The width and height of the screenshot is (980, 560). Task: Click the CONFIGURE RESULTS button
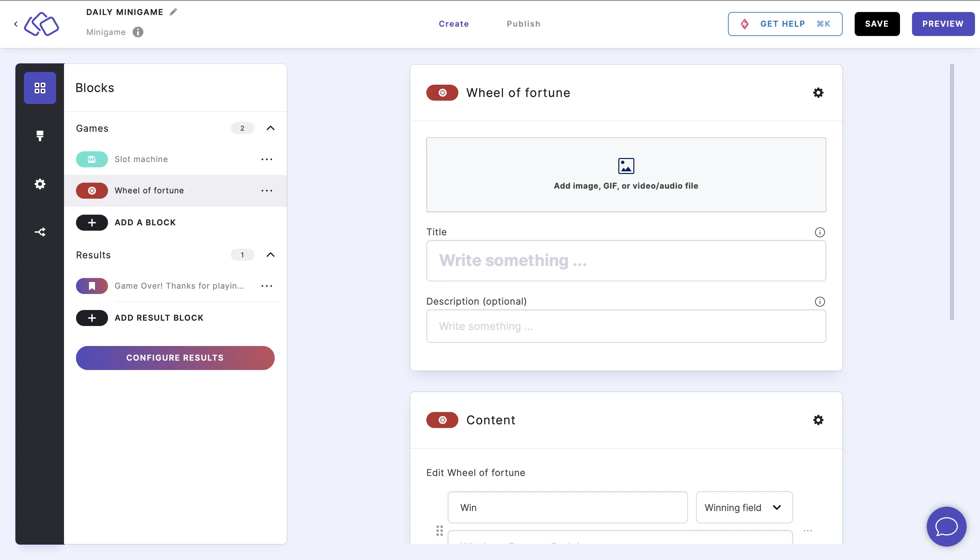coord(175,358)
